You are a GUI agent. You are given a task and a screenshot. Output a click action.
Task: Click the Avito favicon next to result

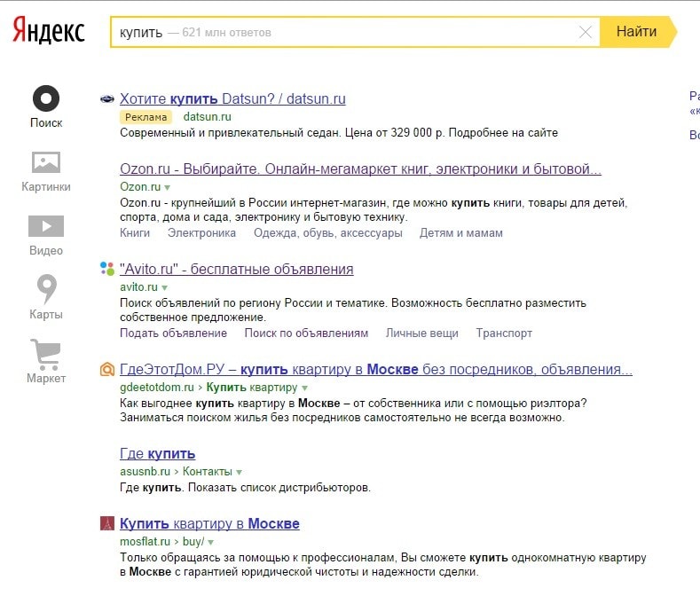(x=107, y=270)
